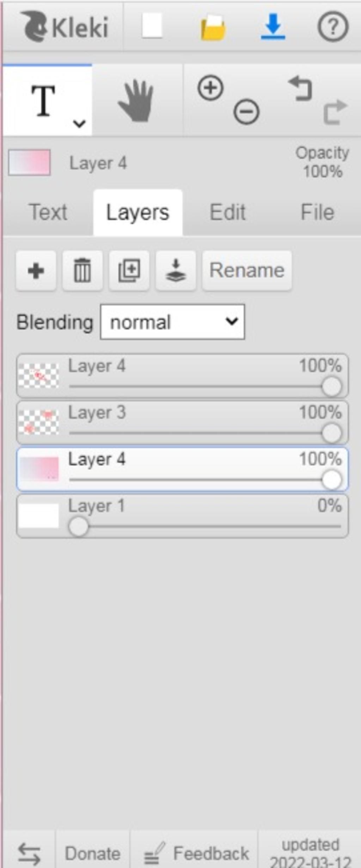Select the Text tool
Viewport: 361px width, 868px height.
click(43, 101)
